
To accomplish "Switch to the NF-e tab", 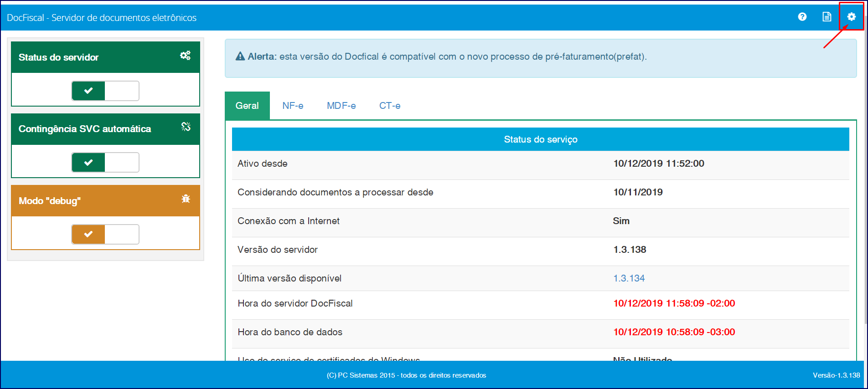I will coord(293,106).
